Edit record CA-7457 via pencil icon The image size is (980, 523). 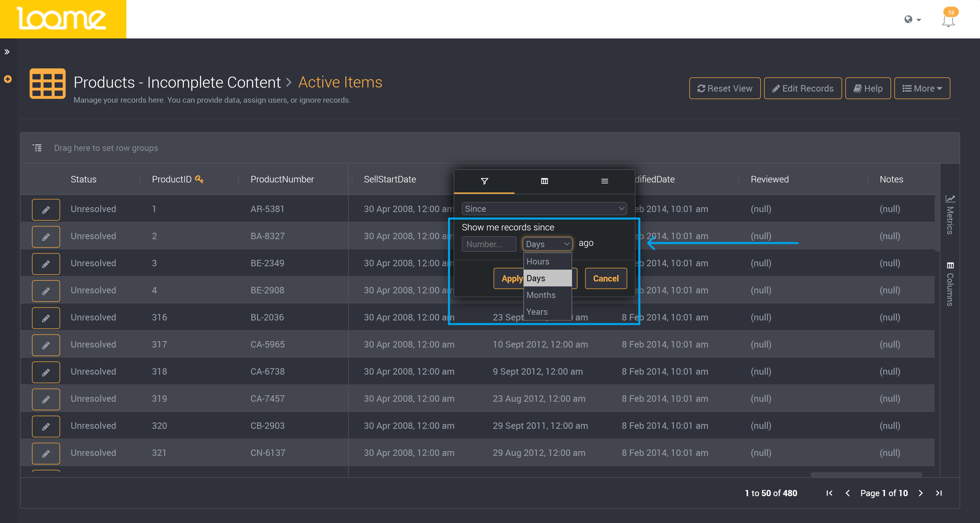(x=46, y=399)
